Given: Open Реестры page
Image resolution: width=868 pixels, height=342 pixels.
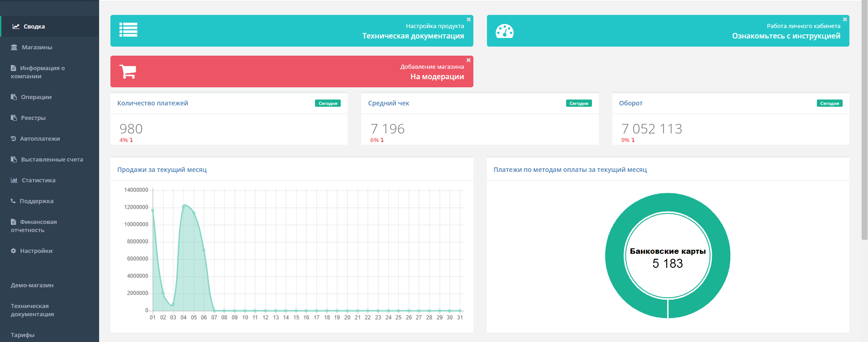Looking at the screenshot, I should tap(49, 118).
